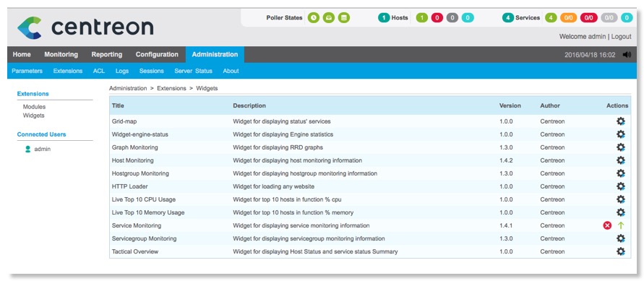The width and height of the screenshot is (644, 281).
Task: Open the Reporting menu
Action: pos(107,55)
